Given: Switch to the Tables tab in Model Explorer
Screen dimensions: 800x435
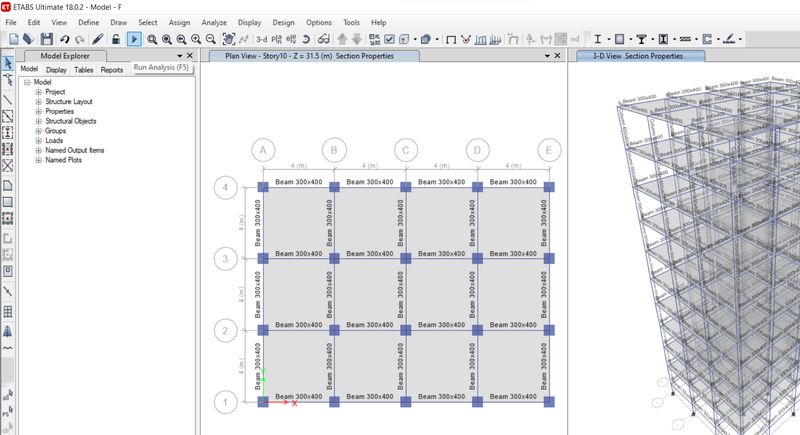Looking at the screenshot, I should tap(84, 70).
